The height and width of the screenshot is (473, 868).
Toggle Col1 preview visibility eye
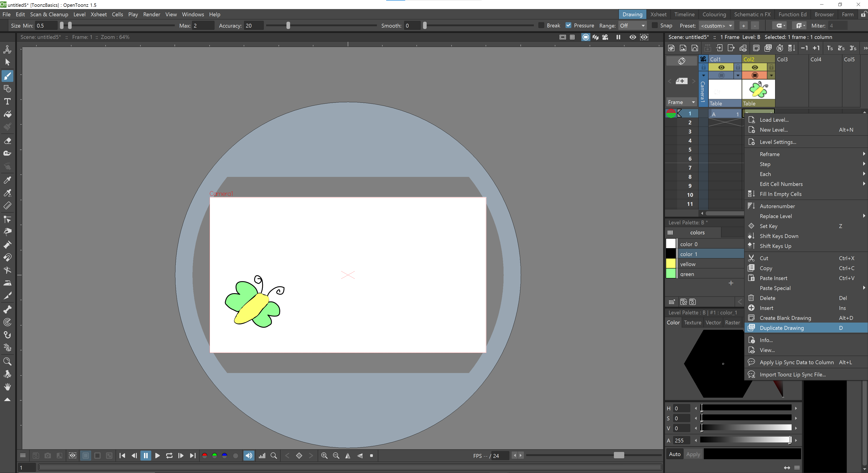click(721, 67)
